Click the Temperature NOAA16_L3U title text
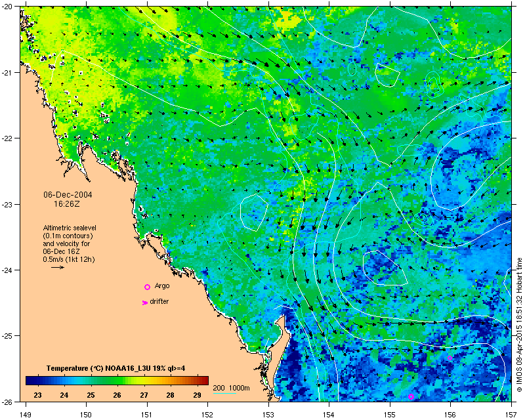 (115, 368)
